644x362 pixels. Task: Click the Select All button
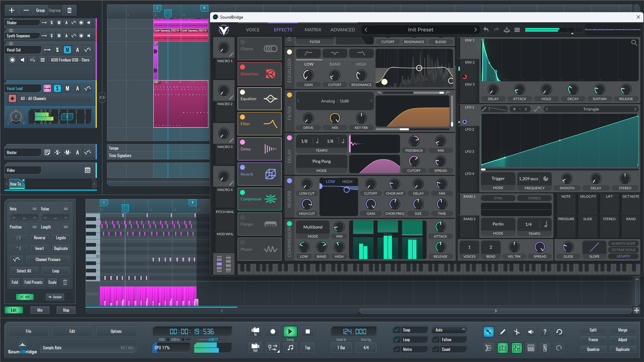(x=24, y=271)
